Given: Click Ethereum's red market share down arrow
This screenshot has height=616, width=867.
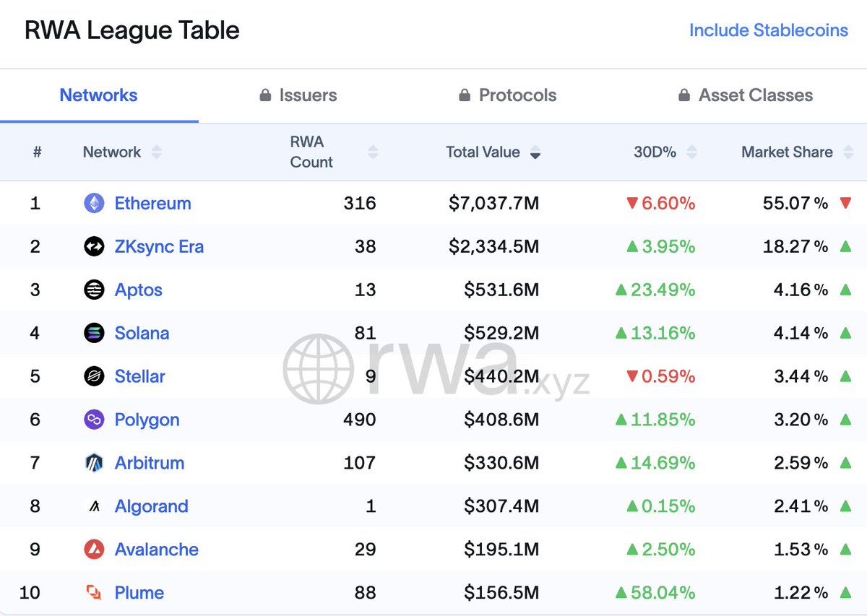Looking at the screenshot, I should [x=845, y=203].
